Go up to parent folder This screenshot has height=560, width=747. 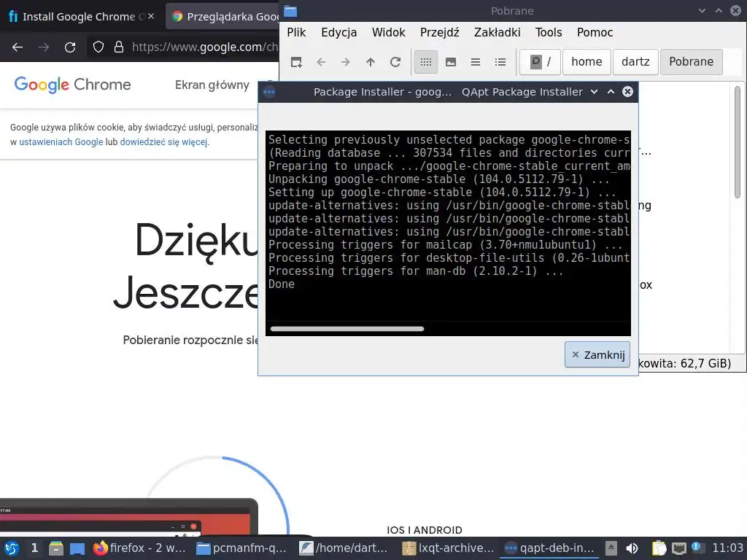coord(370,62)
